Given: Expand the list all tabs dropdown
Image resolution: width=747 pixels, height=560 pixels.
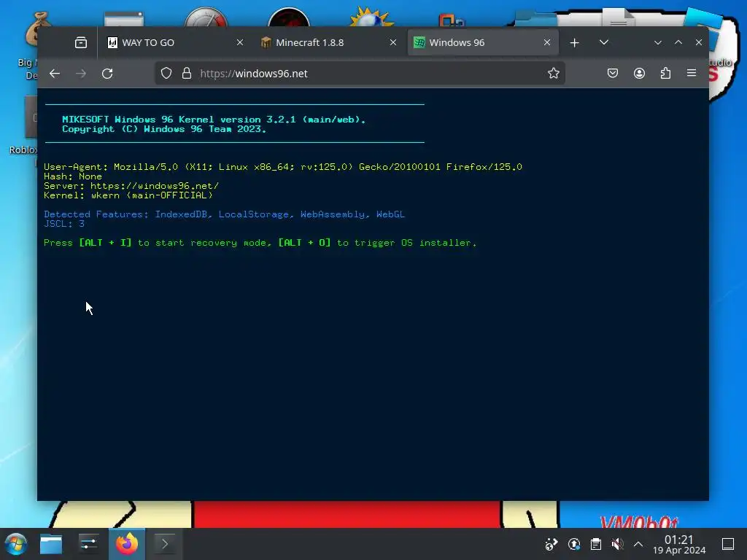Looking at the screenshot, I should click(604, 43).
